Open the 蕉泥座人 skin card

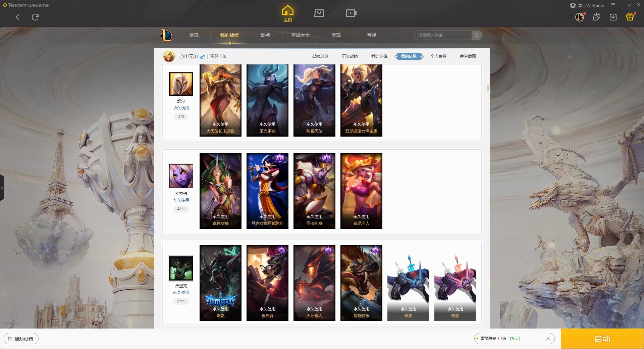click(361, 191)
